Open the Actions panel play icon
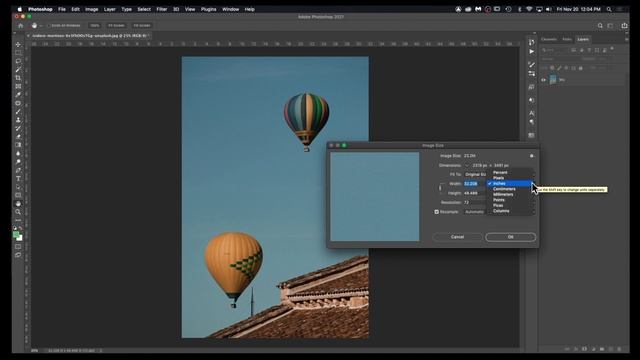The width and height of the screenshot is (640, 360). click(x=531, y=52)
